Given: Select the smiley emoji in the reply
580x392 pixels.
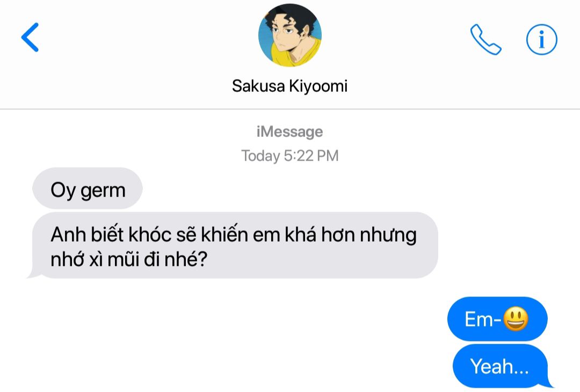Looking at the screenshot, I should pyautogui.click(x=516, y=318).
